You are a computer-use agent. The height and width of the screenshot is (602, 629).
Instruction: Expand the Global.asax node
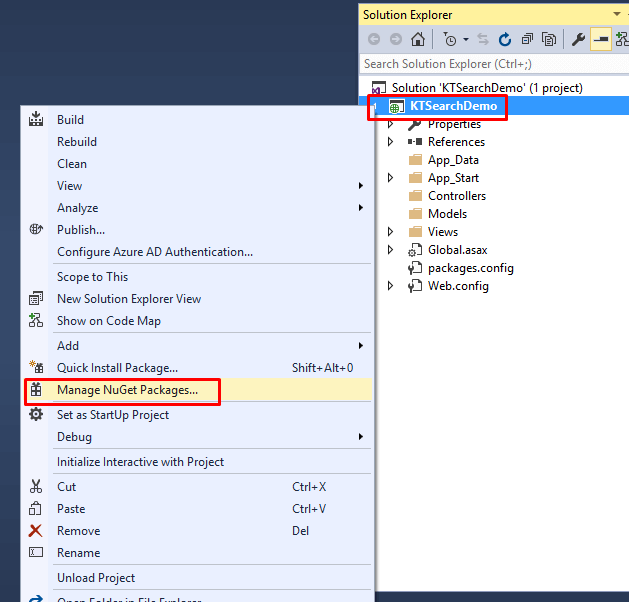(x=390, y=250)
